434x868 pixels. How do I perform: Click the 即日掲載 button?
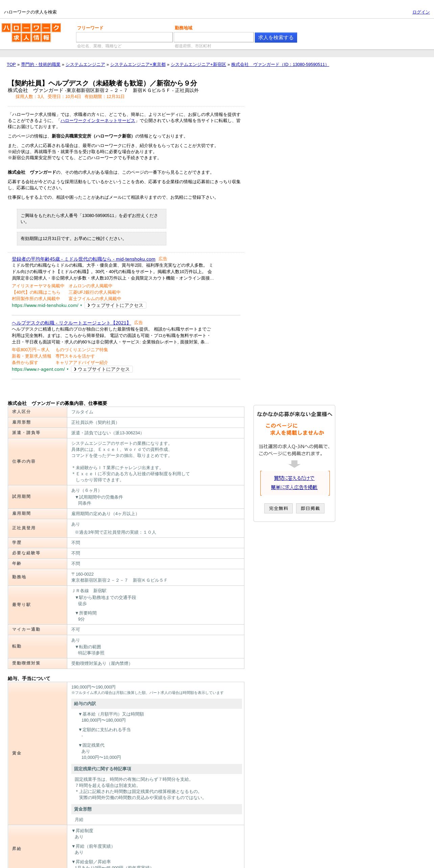pos(310,508)
